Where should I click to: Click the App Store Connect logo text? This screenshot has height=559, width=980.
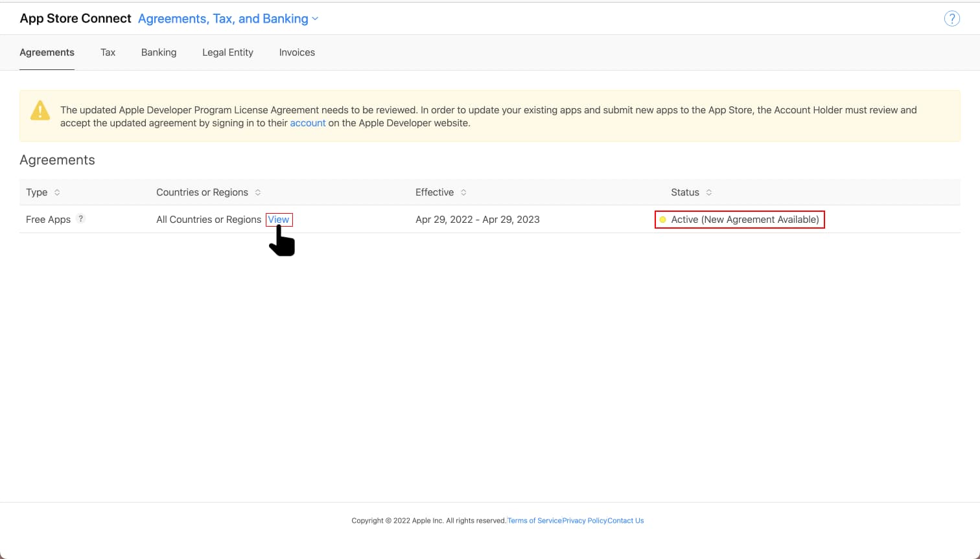75,18
